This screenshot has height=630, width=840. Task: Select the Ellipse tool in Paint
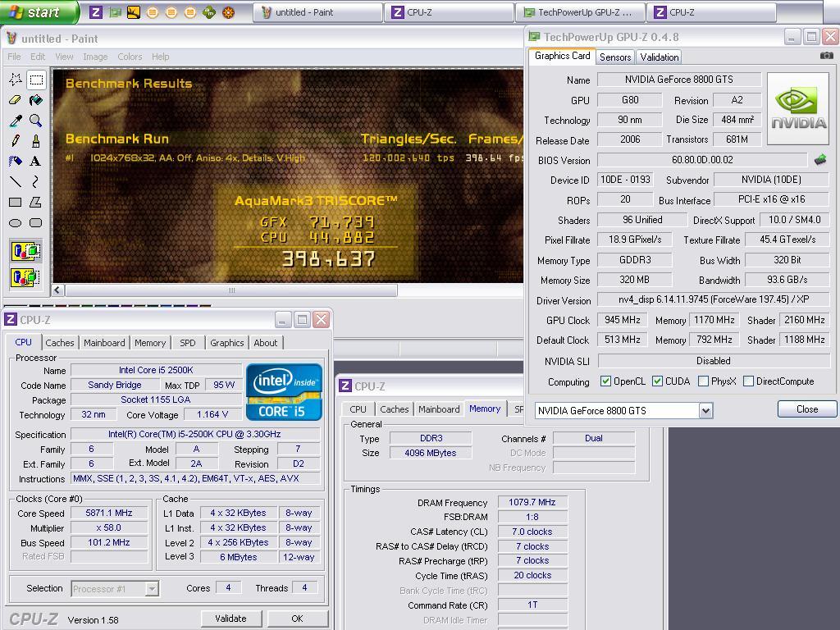click(16, 222)
